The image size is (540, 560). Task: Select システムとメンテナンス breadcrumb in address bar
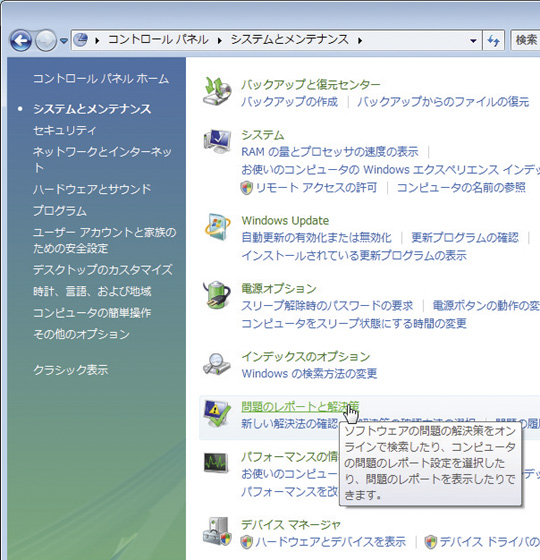pos(290,40)
